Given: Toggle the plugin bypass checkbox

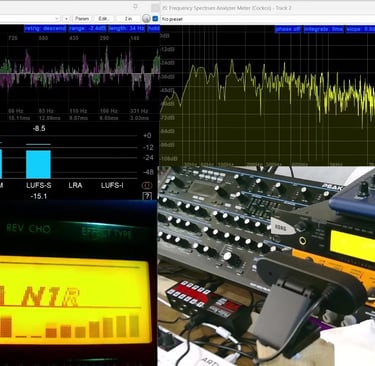Looking at the screenshot, I should point(155,19).
